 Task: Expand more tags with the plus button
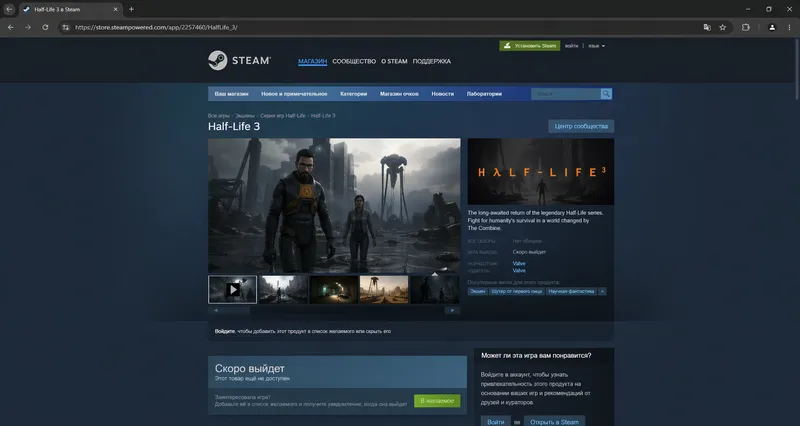(x=602, y=291)
